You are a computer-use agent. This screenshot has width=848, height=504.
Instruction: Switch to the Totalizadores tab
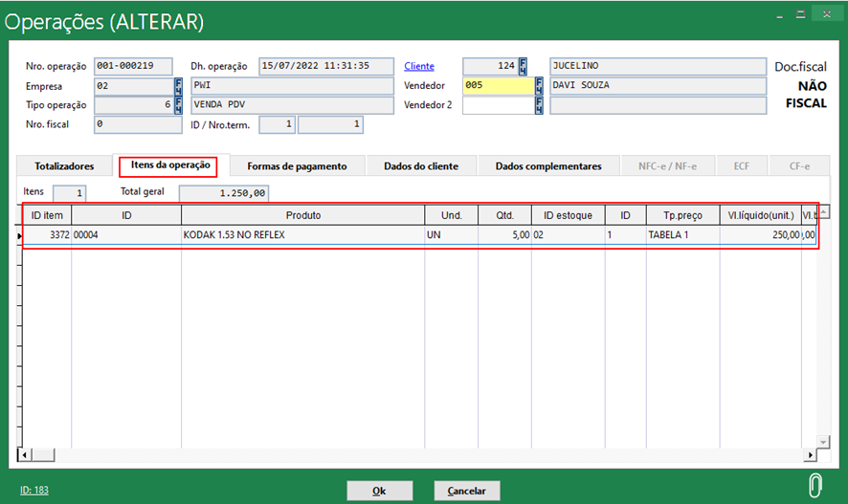pyautogui.click(x=64, y=166)
